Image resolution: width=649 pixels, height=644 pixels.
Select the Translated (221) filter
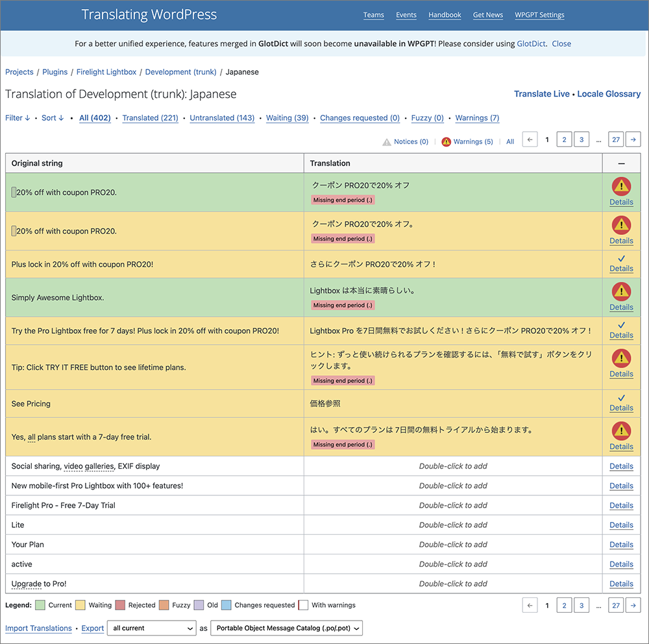151,118
